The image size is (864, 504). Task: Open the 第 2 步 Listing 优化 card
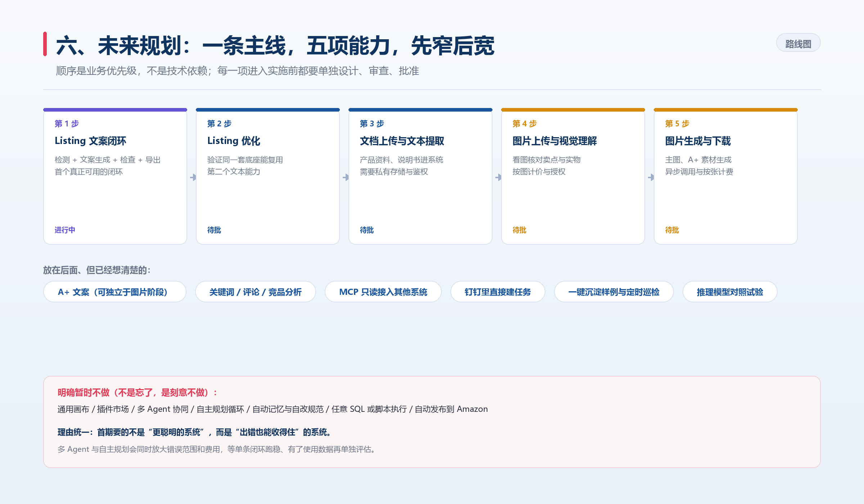(268, 176)
